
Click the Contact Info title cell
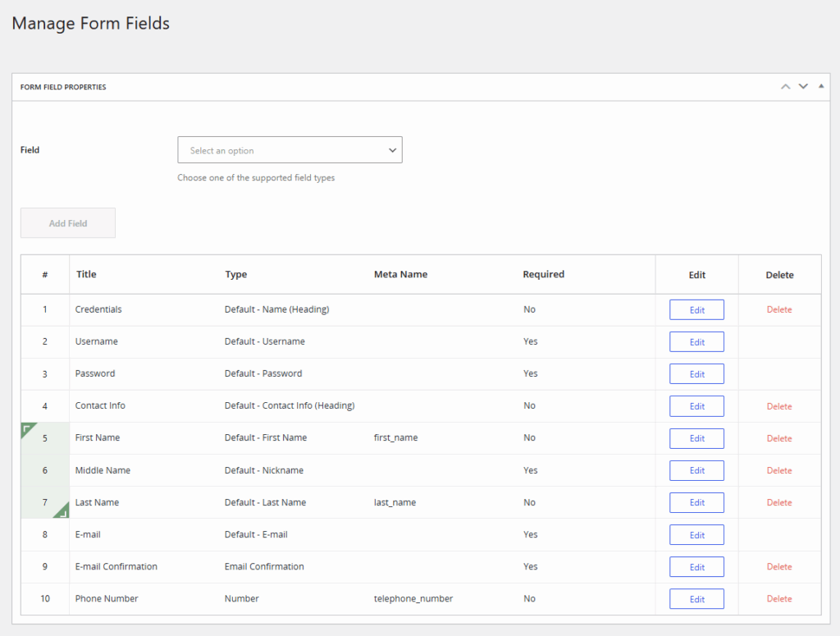tap(100, 405)
